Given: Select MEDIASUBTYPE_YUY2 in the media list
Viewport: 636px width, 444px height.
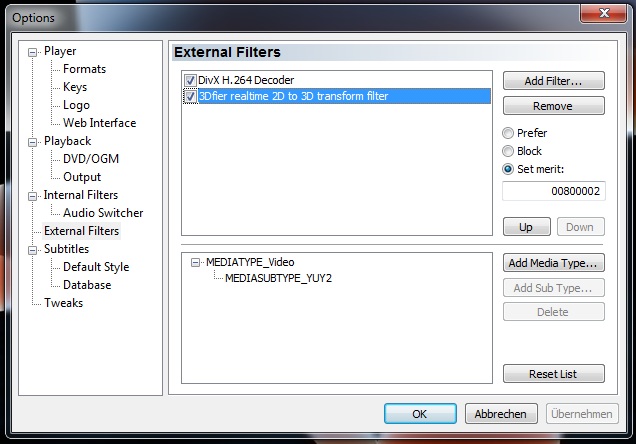Looking at the screenshot, I should (278, 278).
